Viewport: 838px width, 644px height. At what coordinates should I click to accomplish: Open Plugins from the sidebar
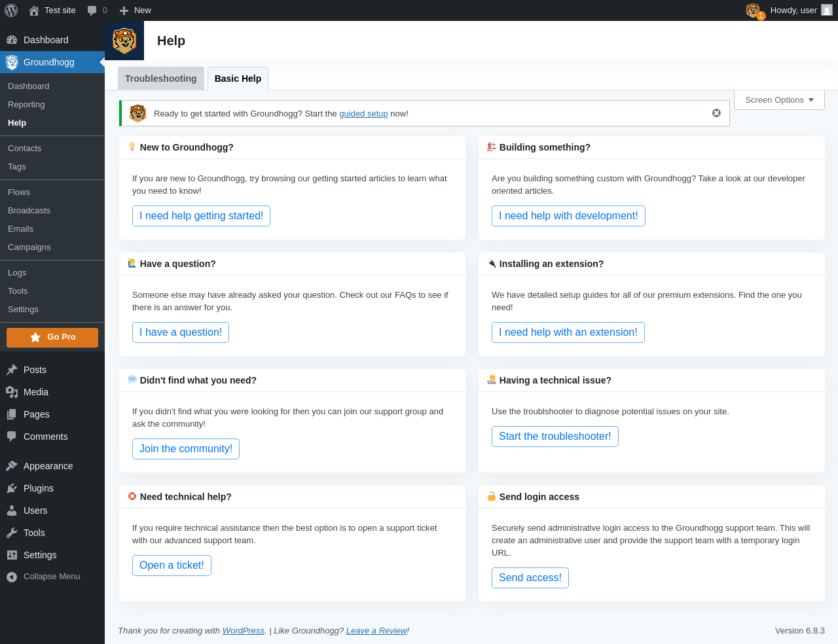[x=39, y=488]
